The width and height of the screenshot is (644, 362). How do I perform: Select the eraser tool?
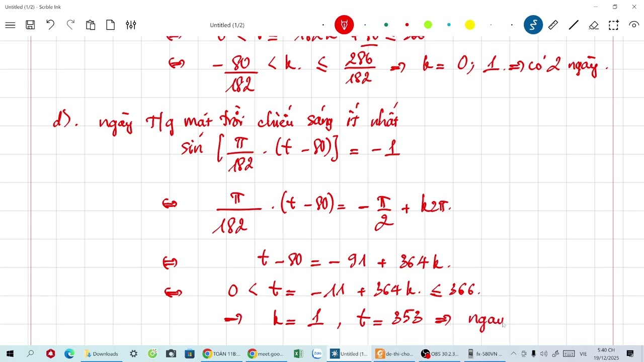pyautogui.click(x=594, y=25)
